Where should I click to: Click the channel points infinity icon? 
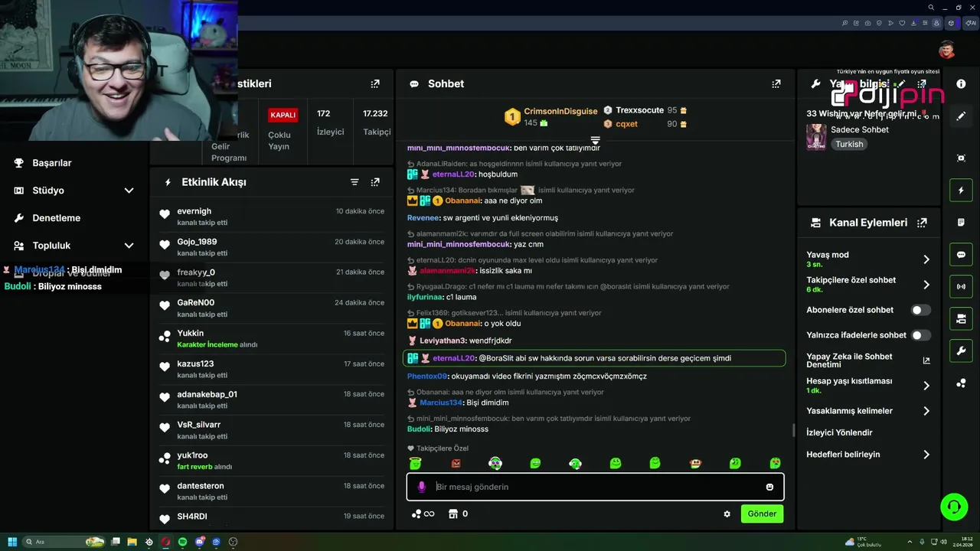coord(423,514)
